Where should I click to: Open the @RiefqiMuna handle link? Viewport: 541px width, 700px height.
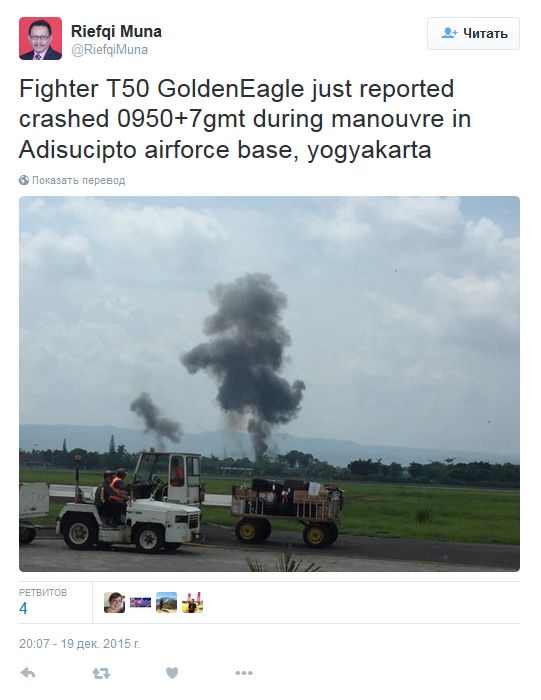coord(109,50)
